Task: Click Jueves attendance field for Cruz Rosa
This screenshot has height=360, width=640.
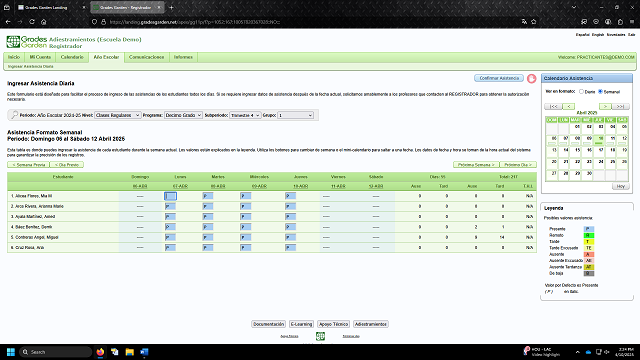Action: point(291,247)
